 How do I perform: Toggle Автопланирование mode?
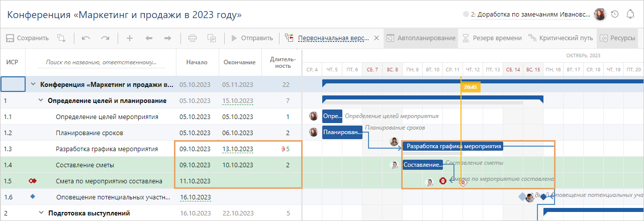(421, 38)
